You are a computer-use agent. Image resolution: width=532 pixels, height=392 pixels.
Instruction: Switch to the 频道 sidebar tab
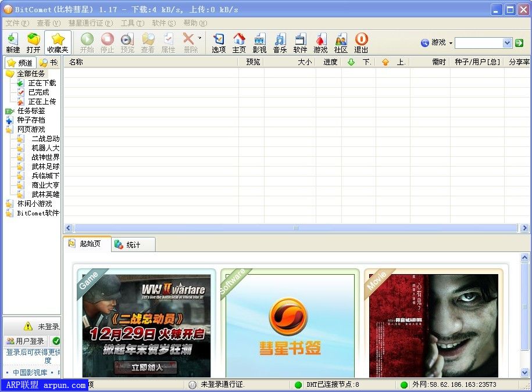[x=20, y=63]
